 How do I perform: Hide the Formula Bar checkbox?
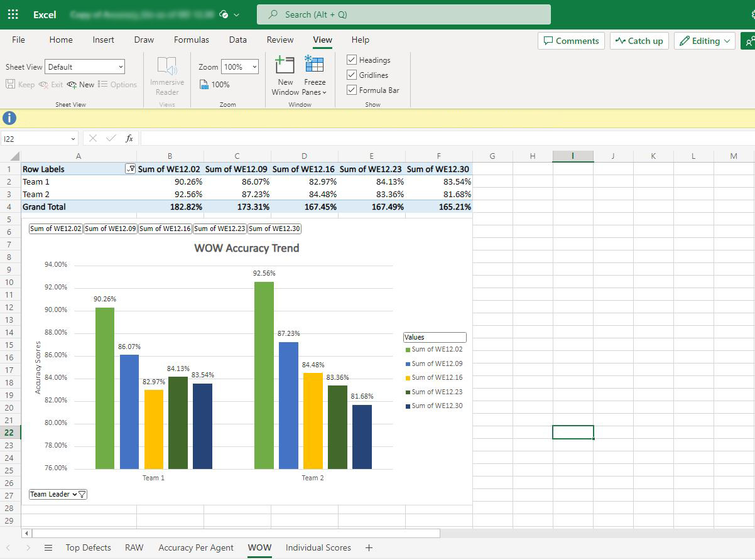(352, 90)
